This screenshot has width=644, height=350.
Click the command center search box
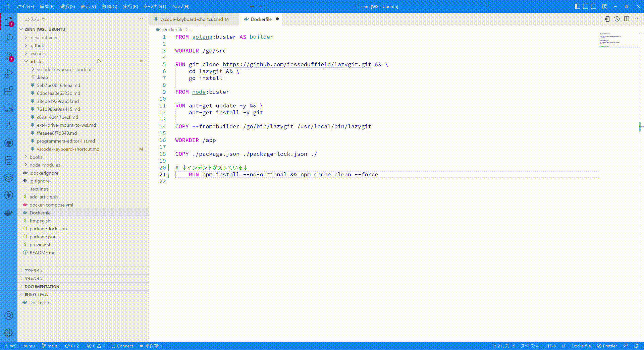[x=379, y=6]
